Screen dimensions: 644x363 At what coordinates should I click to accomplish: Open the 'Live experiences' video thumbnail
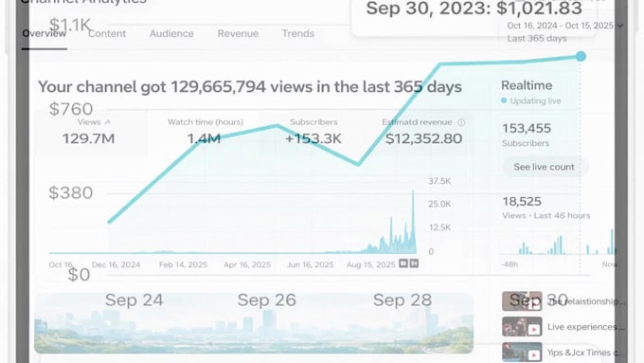click(x=522, y=327)
